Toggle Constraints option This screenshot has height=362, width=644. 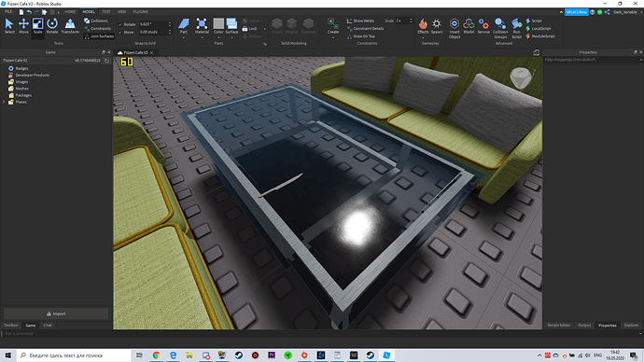[x=98, y=28]
